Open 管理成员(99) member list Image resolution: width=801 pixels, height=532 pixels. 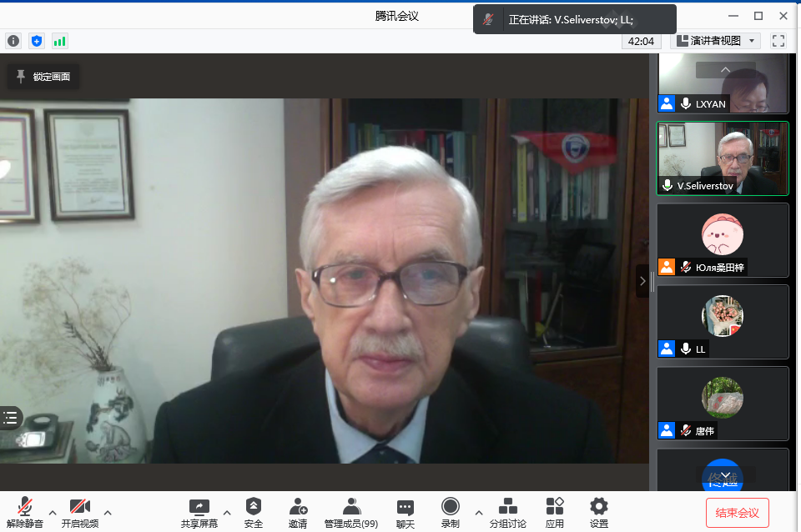pyautogui.click(x=351, y=511)
